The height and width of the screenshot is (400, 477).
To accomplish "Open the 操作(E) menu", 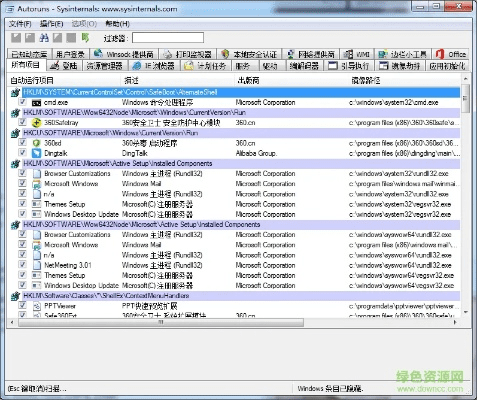I will coord(51,24).
